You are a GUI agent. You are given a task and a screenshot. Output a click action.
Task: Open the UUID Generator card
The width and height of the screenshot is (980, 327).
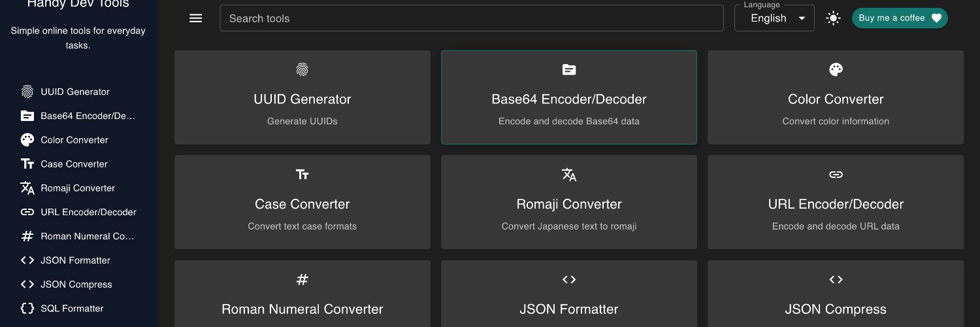[302, 97]
